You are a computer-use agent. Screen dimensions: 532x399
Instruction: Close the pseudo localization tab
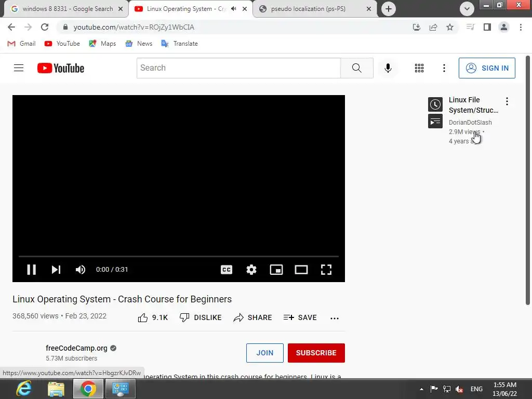tap(369, 9)
